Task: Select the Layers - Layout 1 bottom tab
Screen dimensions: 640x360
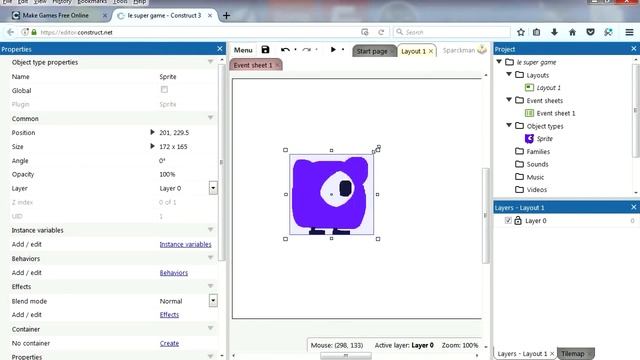Action: tap(522, 354)
